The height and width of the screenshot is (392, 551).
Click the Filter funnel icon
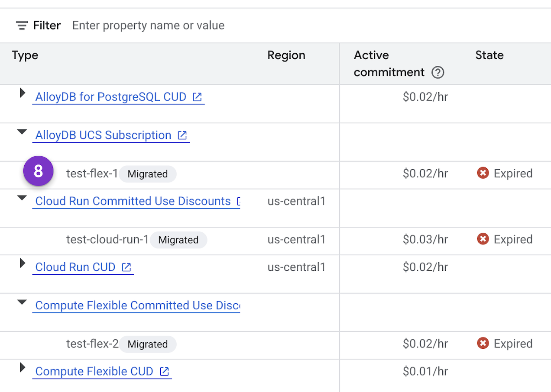point(21,25)
